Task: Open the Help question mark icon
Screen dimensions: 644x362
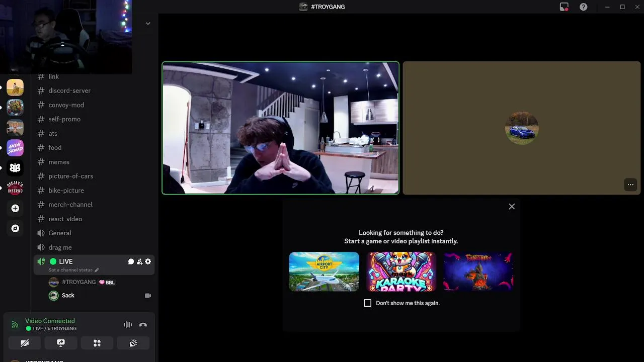Action: (x=583, y=7)
